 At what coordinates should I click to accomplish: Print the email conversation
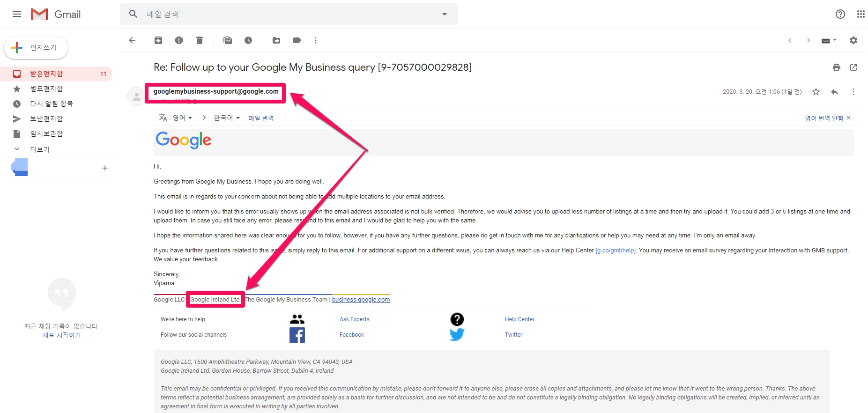pyautogui.click(x=837, y=67)
